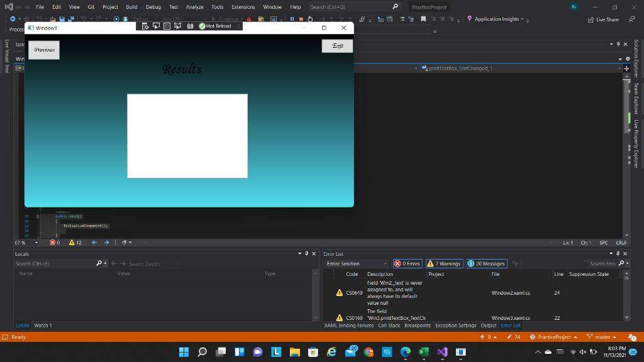644x362 pixels.
Task: Open the master branch selector in status bar
Action: coord(602,337)
